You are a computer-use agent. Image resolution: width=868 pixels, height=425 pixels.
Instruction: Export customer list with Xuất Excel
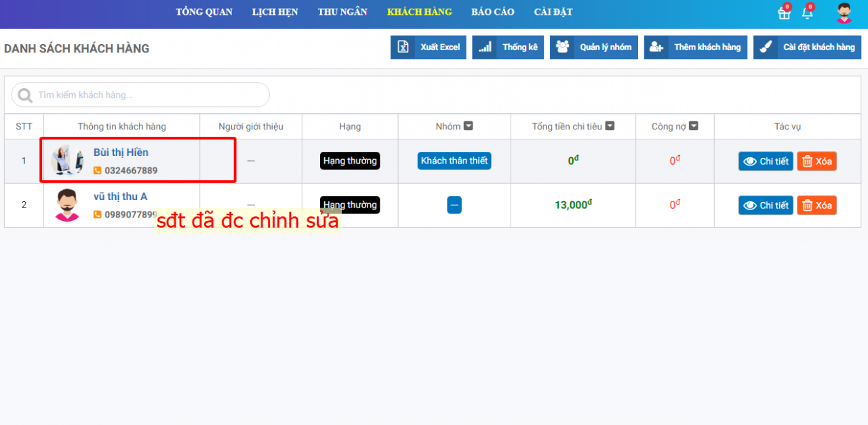coord(428,47)
